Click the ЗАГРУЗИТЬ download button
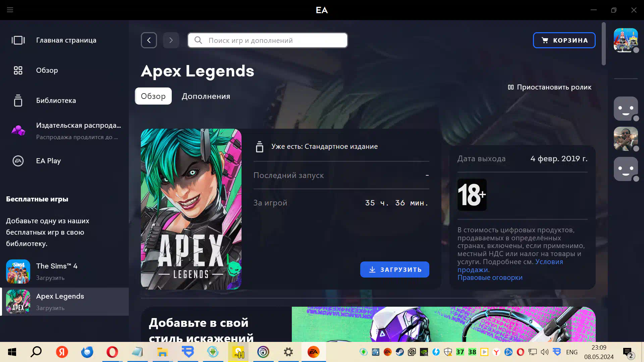Image resolution: width=644 pixels, height=362 pixels. point(395,269)
